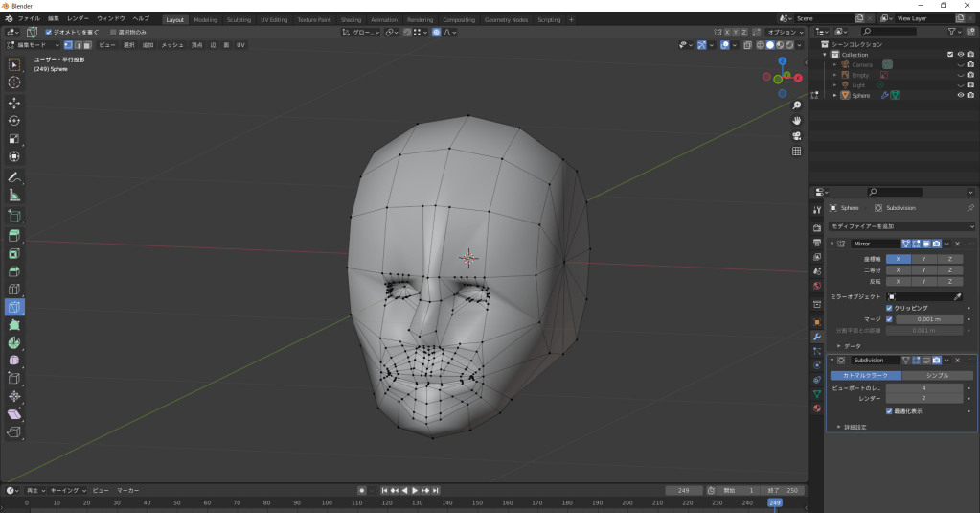Enable the Y axis for Mirror 座標軸

pyautogui.click(x=923, y=259)
